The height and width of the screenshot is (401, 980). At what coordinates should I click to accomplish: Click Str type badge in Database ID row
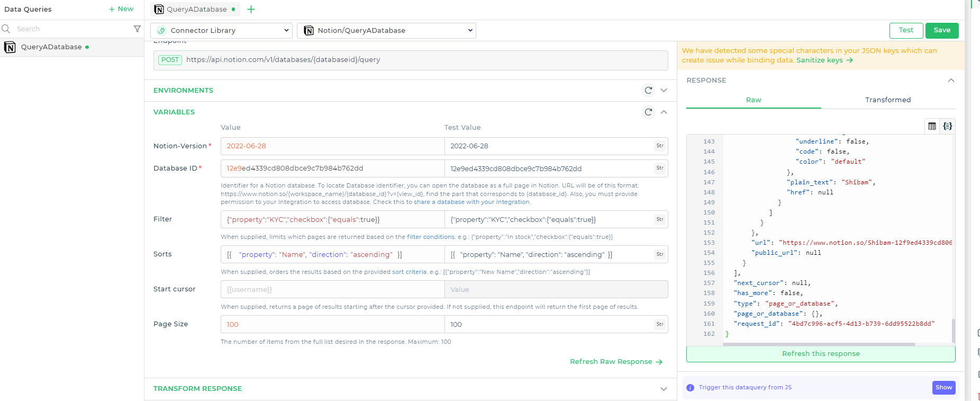[x=660, y=168]
